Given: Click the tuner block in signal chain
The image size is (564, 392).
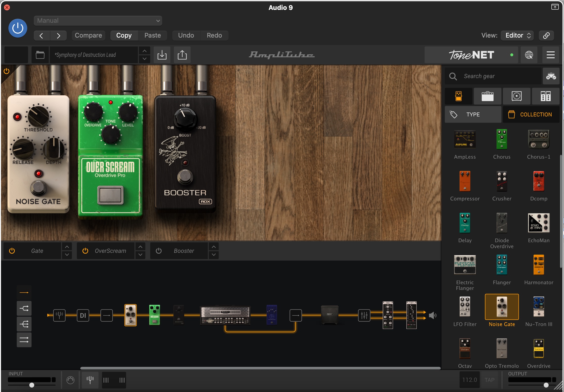Looking at the screenshot, I should tap(59, 315).
